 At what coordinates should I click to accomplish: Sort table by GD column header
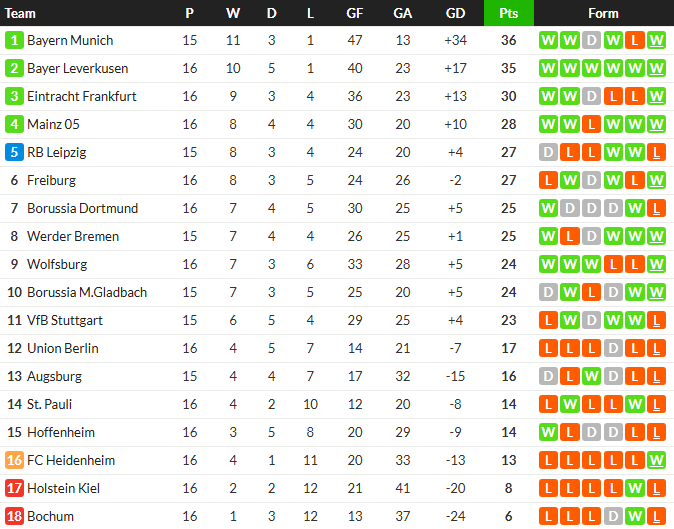[455, 13]
